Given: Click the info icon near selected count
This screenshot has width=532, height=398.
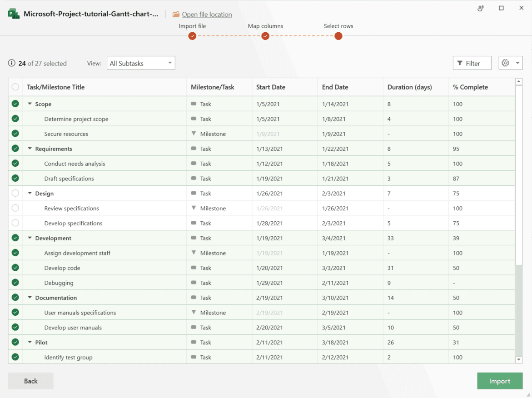Looking at the screenshot, I should coord(11,63).
